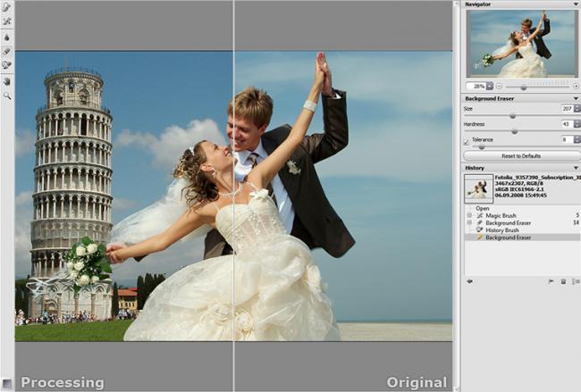Toggle the Background Eraser step with count 14
This screenshot has width=581, height=392.
469,223
